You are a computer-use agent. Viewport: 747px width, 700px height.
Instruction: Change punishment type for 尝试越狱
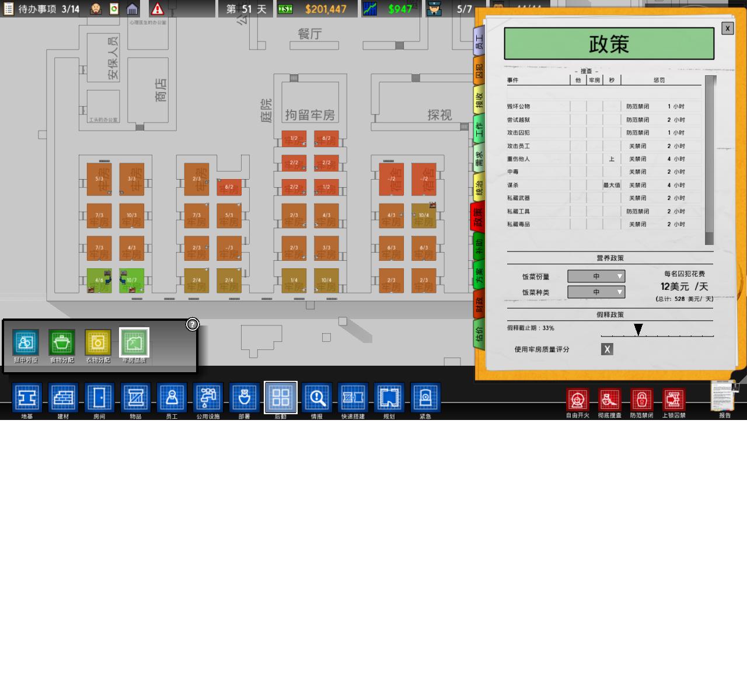pyautogui.click(x=638, y=120)
